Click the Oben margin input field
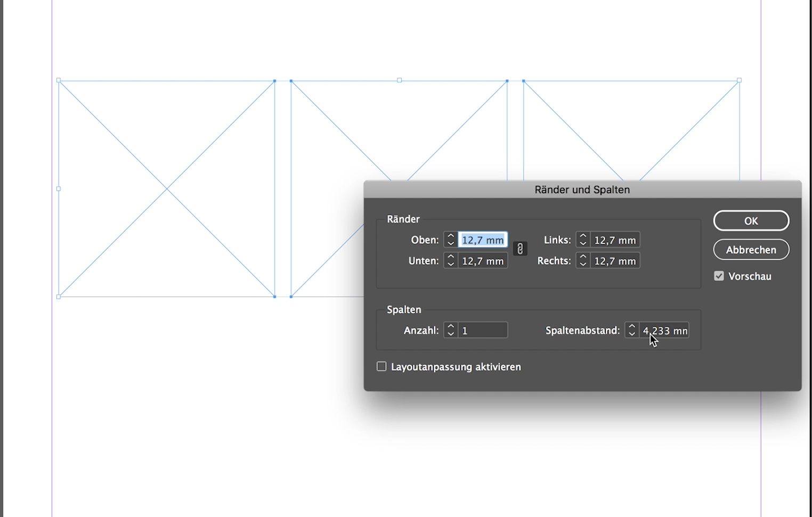This screenshot has height=517, width=812. click(x=483, y=240)
